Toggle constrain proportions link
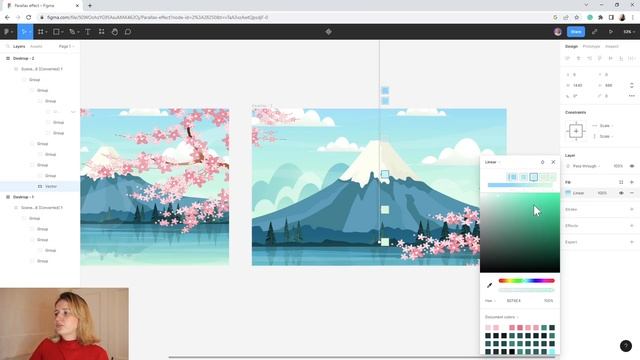 pos(632,85)
